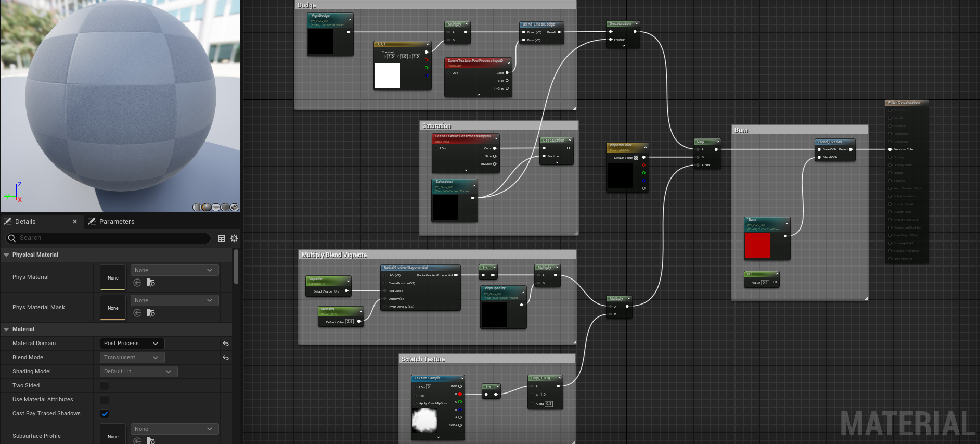Click Emissive Color input pin
The image size is (980, 444).
tap(890, 149)
